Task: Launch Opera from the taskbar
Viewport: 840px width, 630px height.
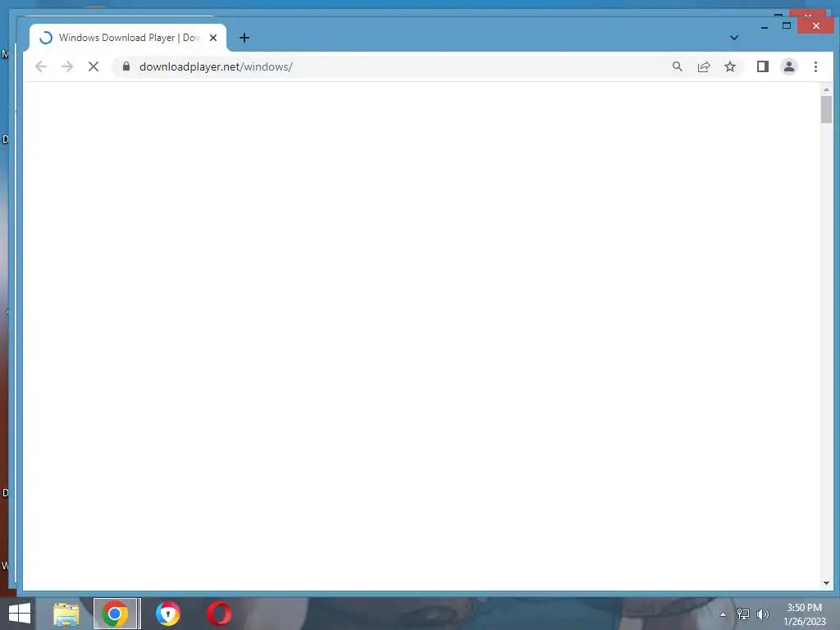Action: 218,614
